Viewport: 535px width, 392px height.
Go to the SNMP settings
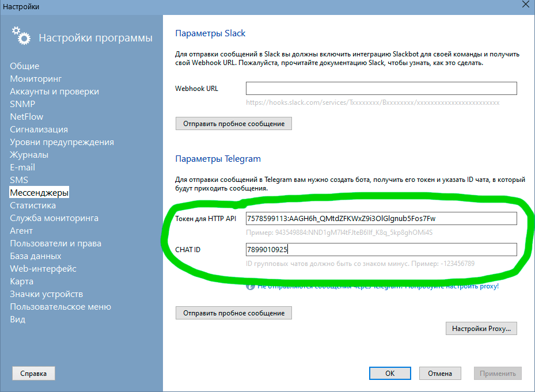click(22, 104)
